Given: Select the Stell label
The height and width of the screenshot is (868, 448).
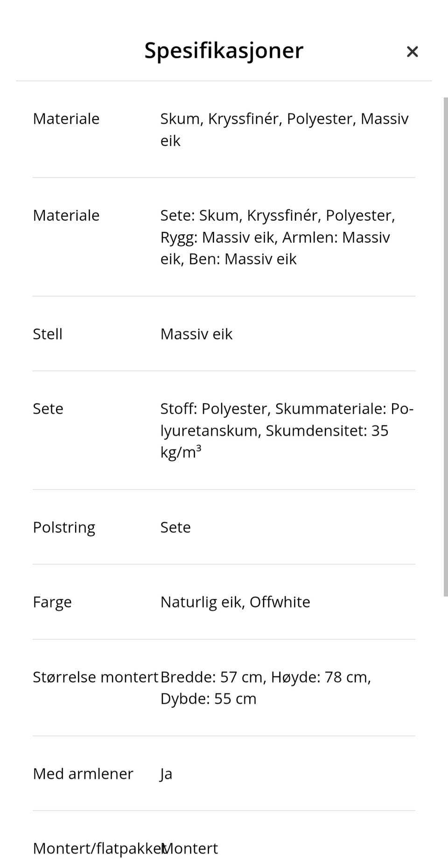Looking at the screenshot, I should pyautogui.click(x=47, y=334).
